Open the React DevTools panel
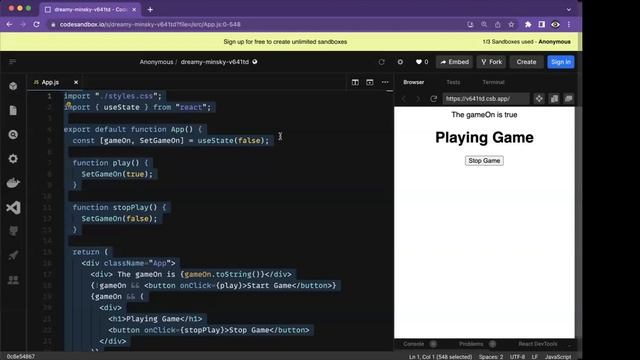Viewport: 640px width, 360px height. 538,344
